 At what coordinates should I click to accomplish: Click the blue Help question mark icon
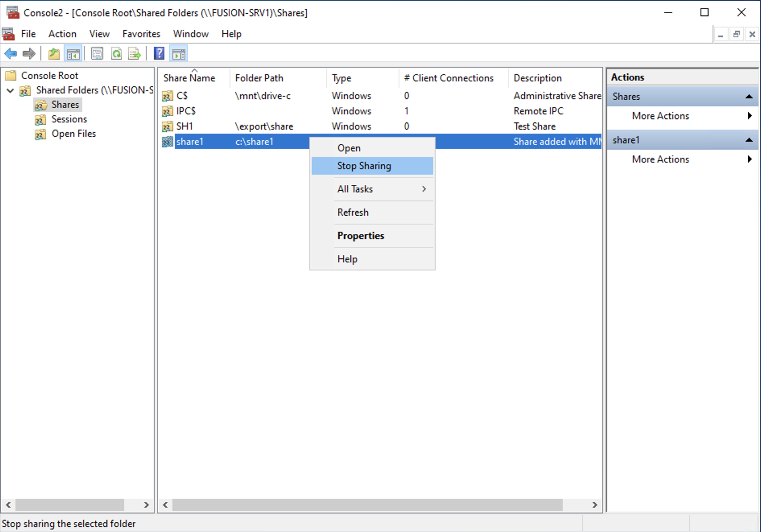click(159, 54)
